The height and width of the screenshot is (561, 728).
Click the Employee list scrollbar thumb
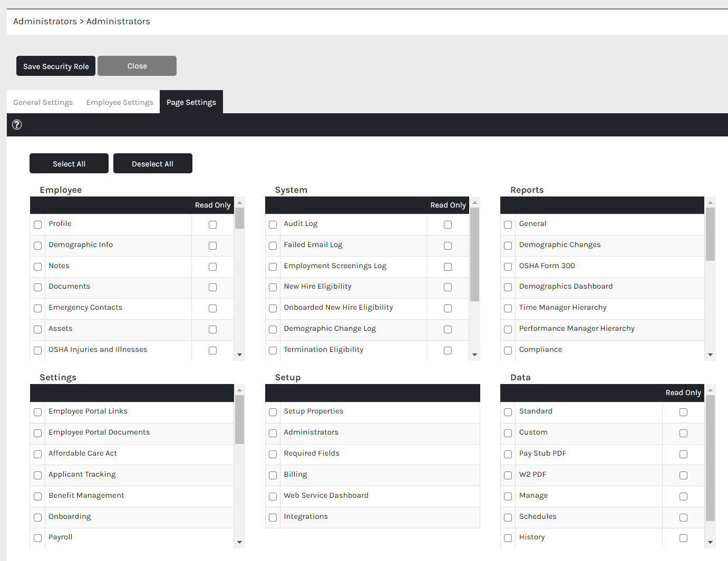tap(240, 218)
